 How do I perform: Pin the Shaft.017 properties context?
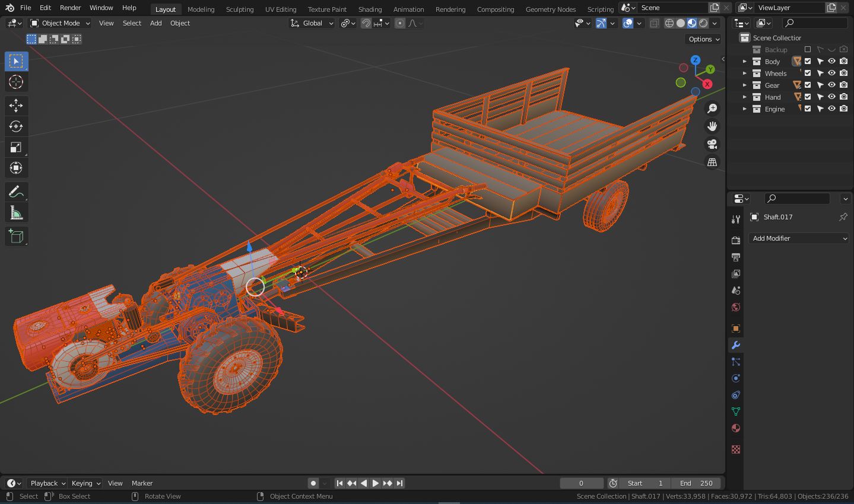coord(843,217)
